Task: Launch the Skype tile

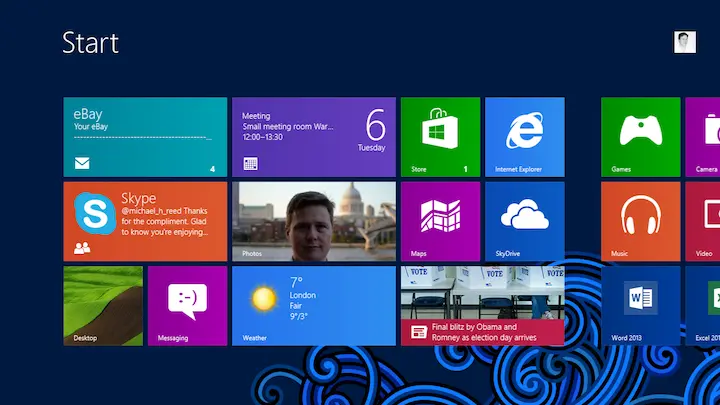Action: 145,221
